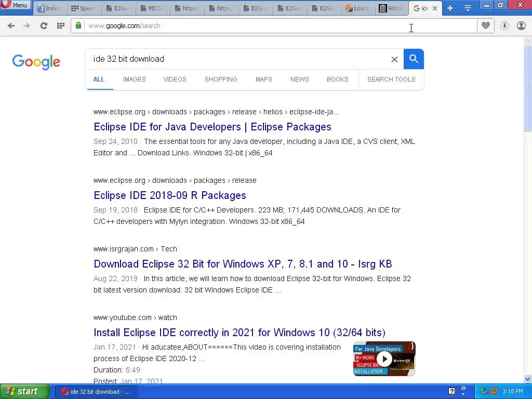
Task: Switch to the MICR tab
Action: click(153, 8)
